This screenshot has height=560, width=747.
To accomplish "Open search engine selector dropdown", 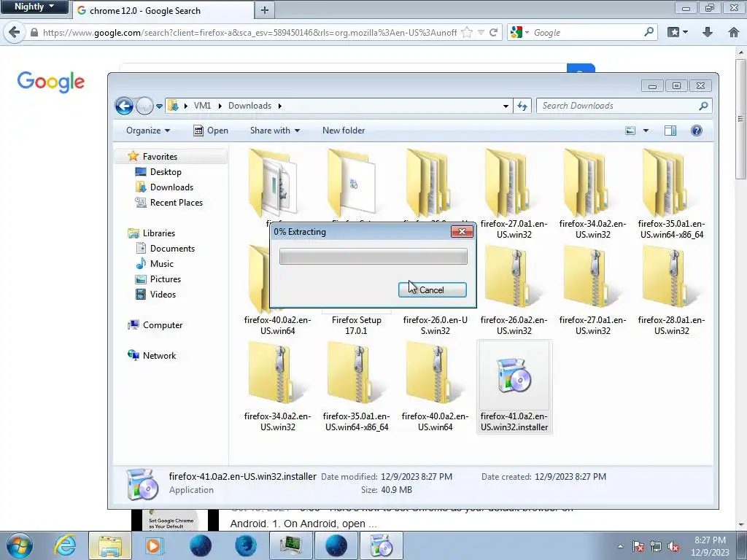I will 519,32.
